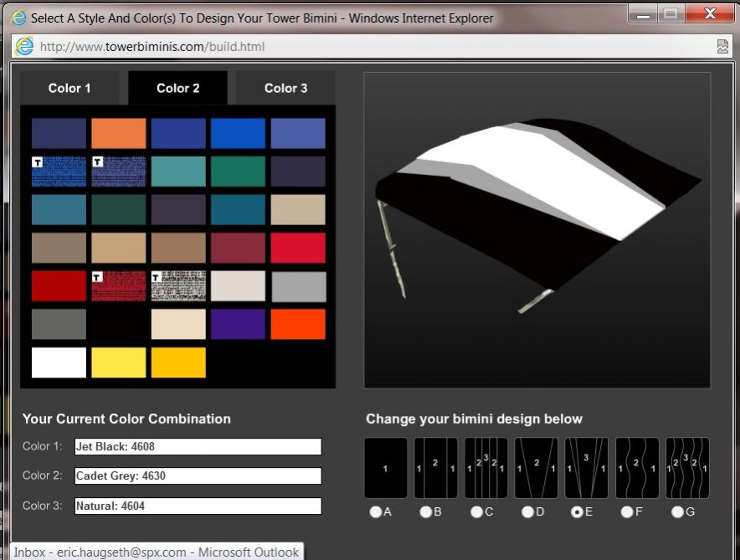Pick the orange color swatch in top row
Image resolution: width=740 pixels, height=560 pixels.
point(118,133)
